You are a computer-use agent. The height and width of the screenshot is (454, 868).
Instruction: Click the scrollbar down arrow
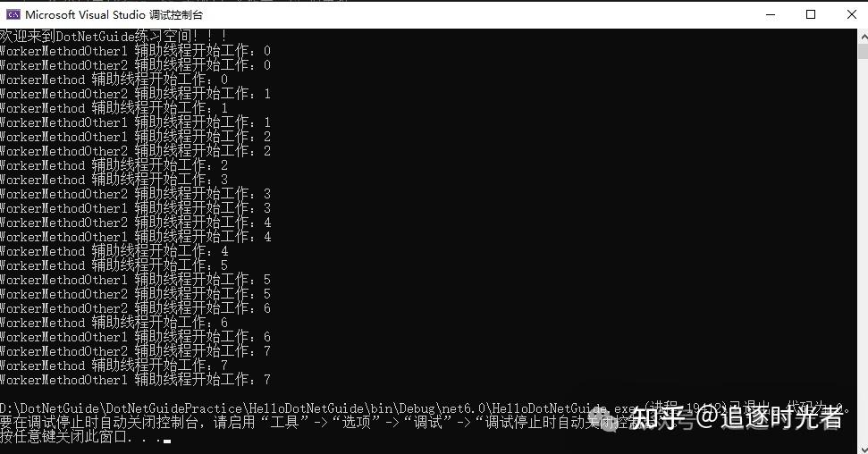click(863, 447)
